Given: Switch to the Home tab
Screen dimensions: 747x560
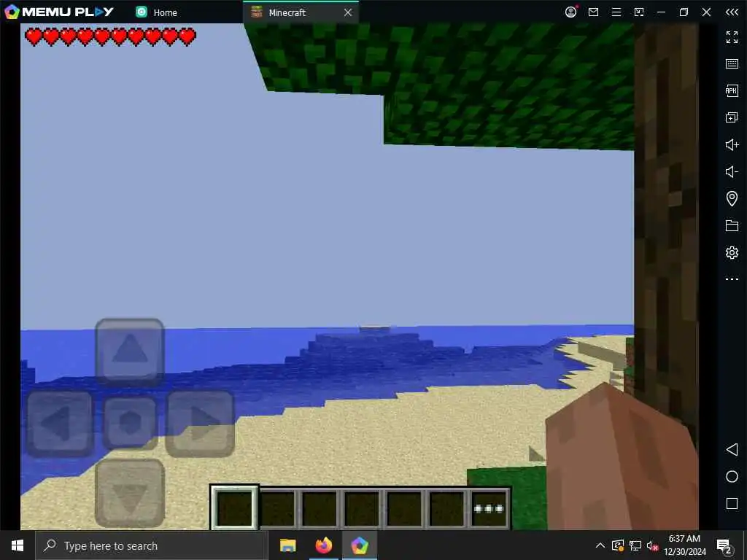Looking at the screenshot, I should [x=157, y=12].
